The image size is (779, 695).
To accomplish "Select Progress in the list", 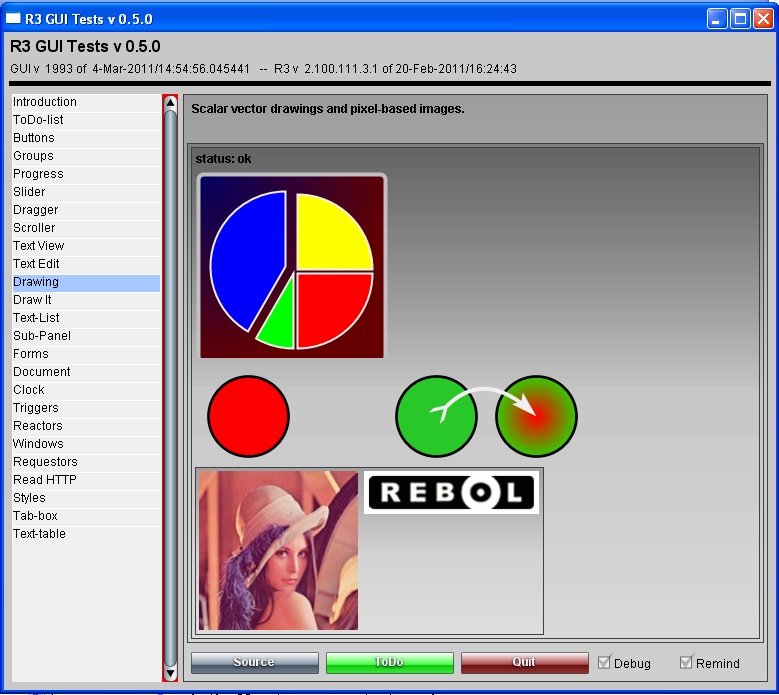I will pyautogui.click(x=86, y=174).
